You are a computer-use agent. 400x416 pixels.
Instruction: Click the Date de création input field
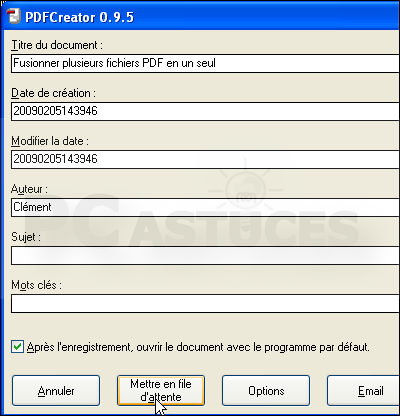pos(205,111)
